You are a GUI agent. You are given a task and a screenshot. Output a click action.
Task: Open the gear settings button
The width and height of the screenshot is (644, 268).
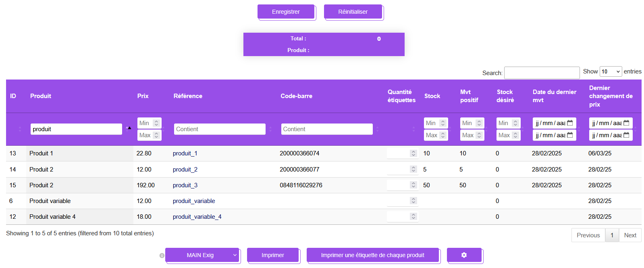pos(464,255)
